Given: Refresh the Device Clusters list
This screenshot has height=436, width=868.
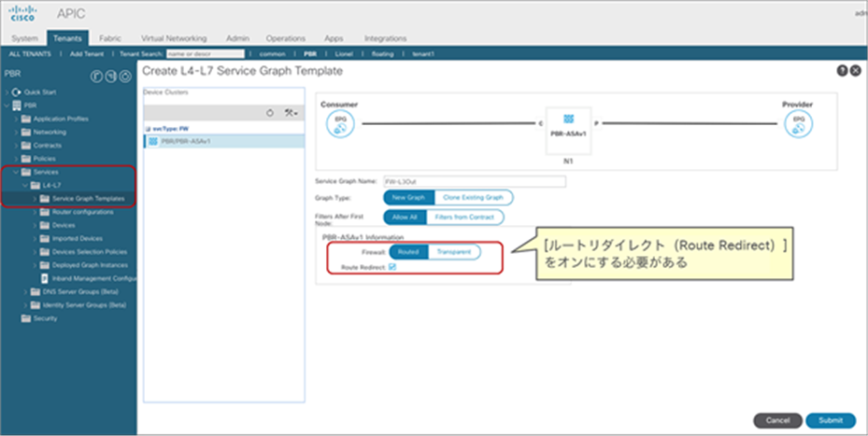Looking at the screenshot, I should tap(270, 112).
